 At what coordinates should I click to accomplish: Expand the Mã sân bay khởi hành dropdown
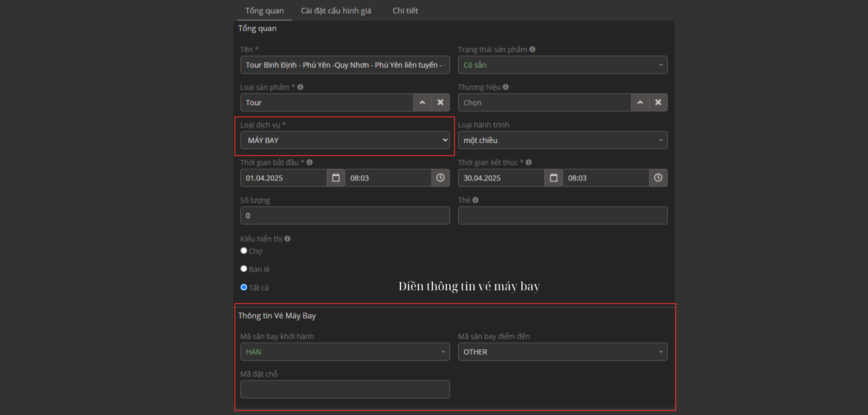click(345, 352)
